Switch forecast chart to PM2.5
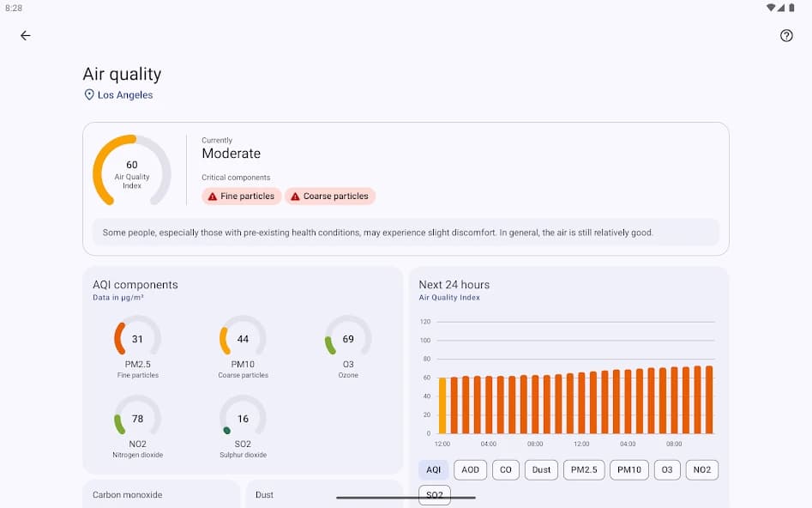This screenshot has height=508, width=812. (584, 469)
